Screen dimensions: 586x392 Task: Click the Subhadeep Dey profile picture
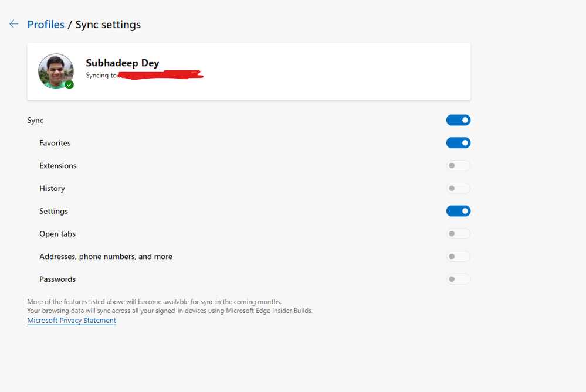(56, 71)
